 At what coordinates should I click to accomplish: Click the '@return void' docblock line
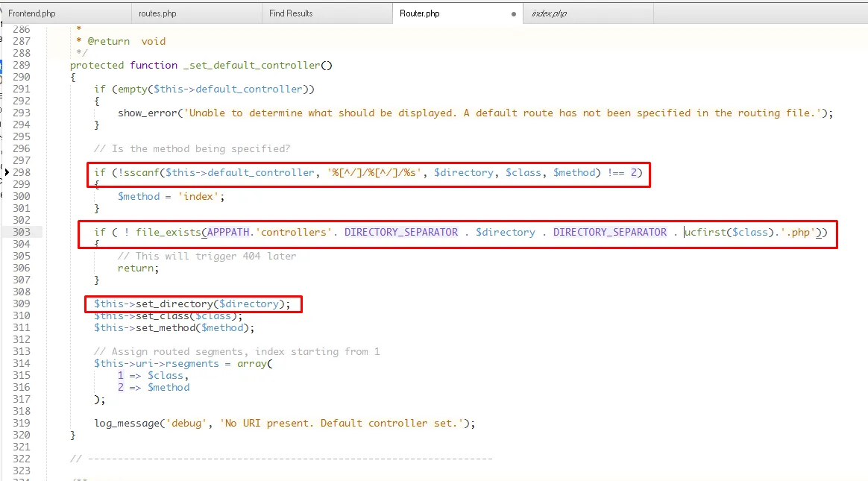click(121, 42)
